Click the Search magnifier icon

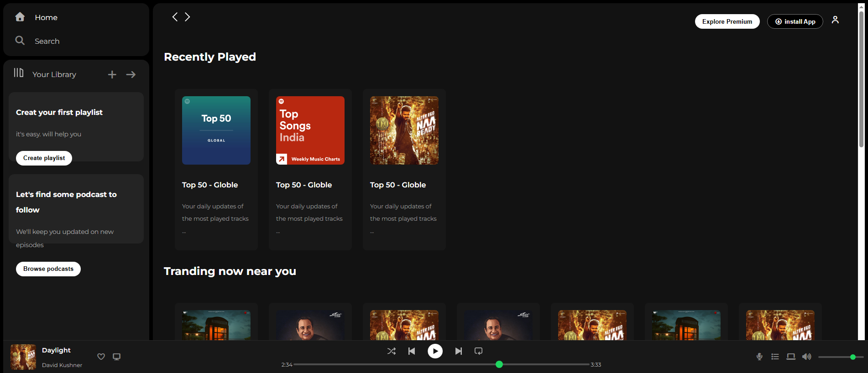click(x=20, y=41)
